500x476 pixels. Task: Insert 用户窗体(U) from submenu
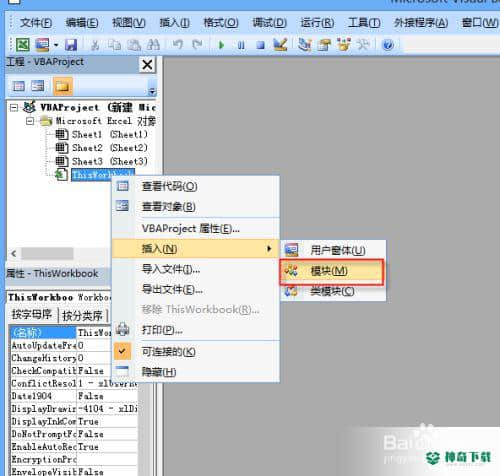coord(333,250)
